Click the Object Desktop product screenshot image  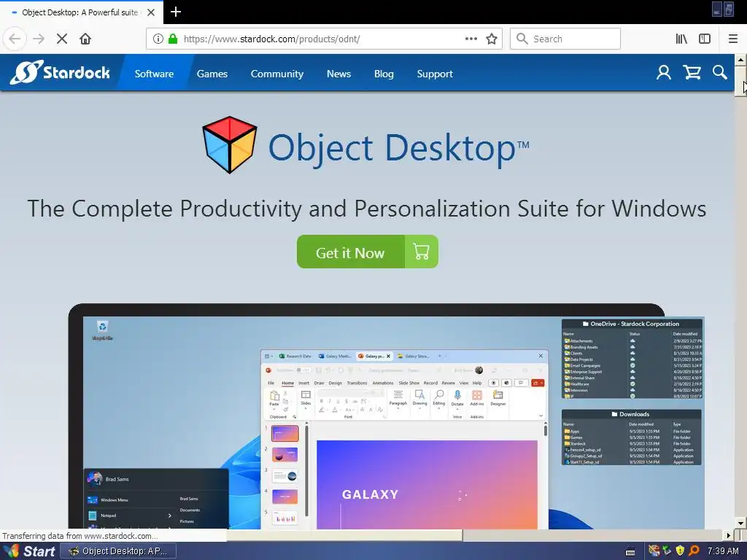click(386, 416)
